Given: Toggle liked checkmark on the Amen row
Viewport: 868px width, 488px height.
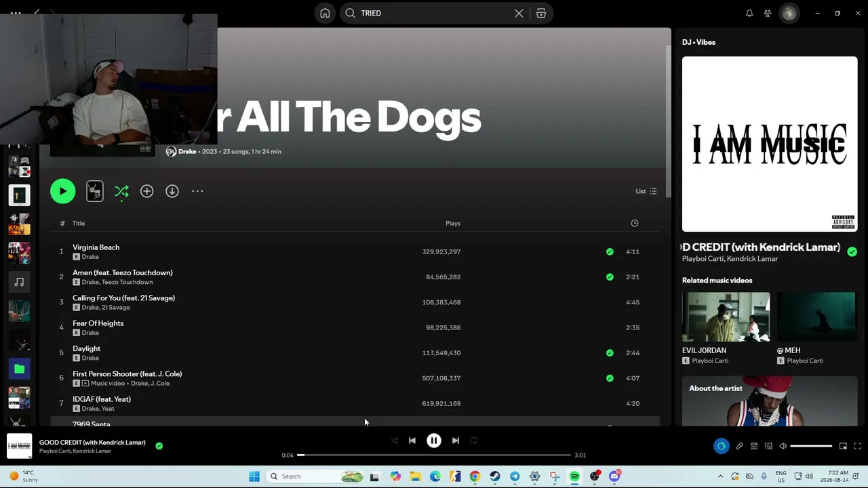Looking at the screenshot, I should (x=610, y=277).
